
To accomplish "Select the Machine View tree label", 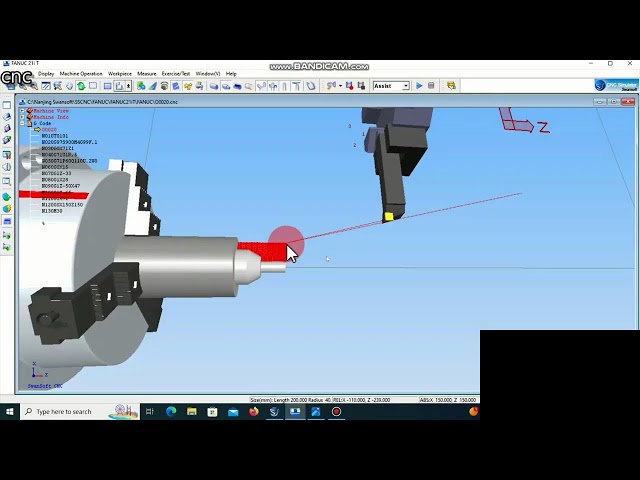I will coord(51,111).
